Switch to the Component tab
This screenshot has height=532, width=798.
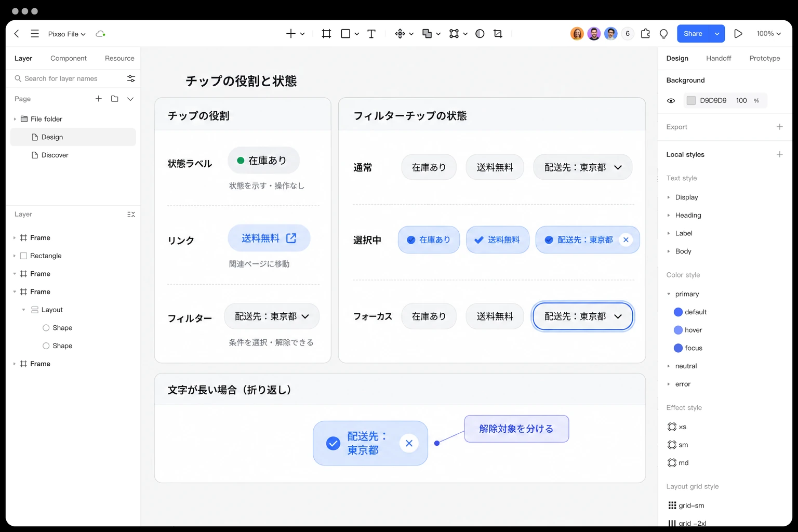(69, 58)
